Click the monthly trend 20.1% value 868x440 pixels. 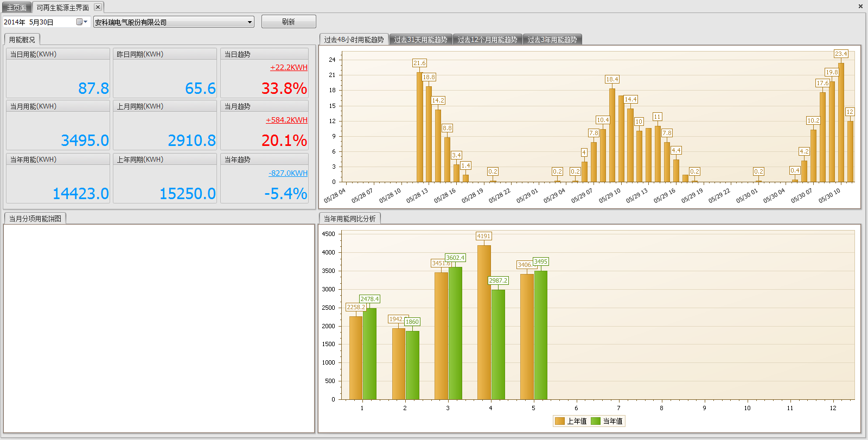point(284,141)
